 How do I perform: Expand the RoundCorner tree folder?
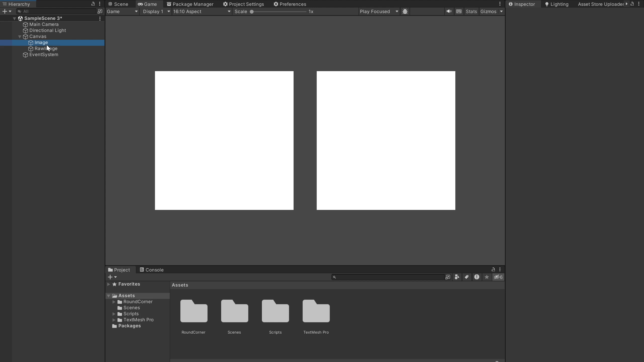(x=114, y=302)
